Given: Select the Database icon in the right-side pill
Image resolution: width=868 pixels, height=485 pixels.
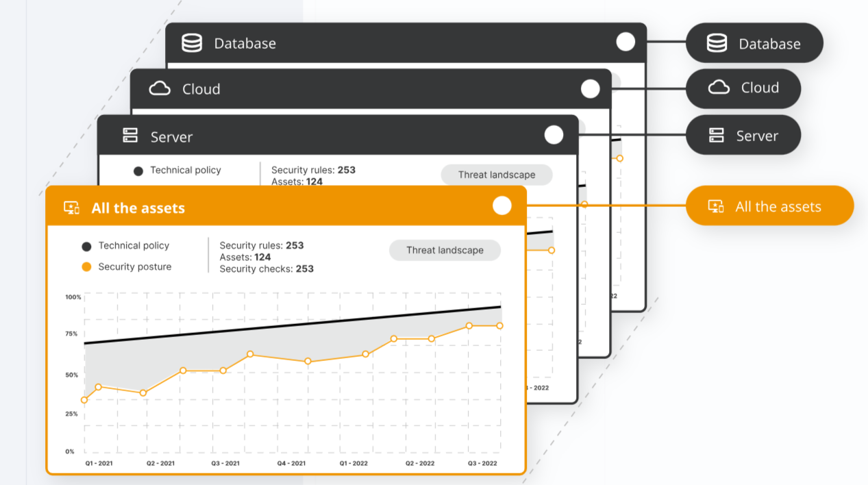Looking at the screenshot, I should pyautogui.click(x=715, y=42).
